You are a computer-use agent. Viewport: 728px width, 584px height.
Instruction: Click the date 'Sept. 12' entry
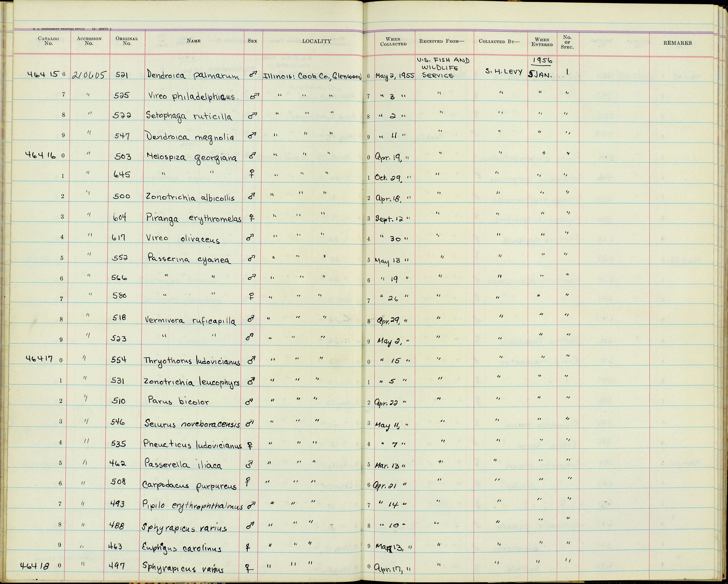click(x=389, y=219)
